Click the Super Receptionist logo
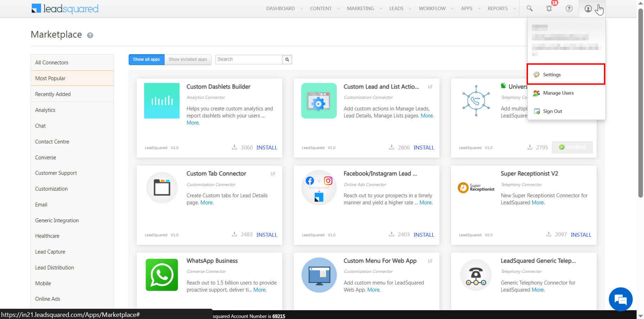This screenshot has width=644, height=319. point(476,188)
